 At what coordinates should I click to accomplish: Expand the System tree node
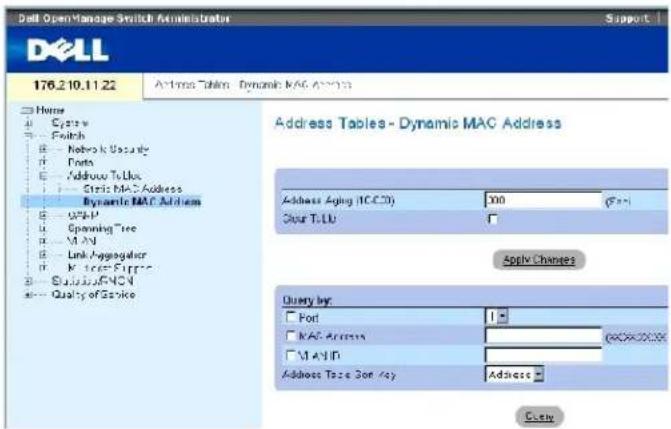click(x=28, y=124)
